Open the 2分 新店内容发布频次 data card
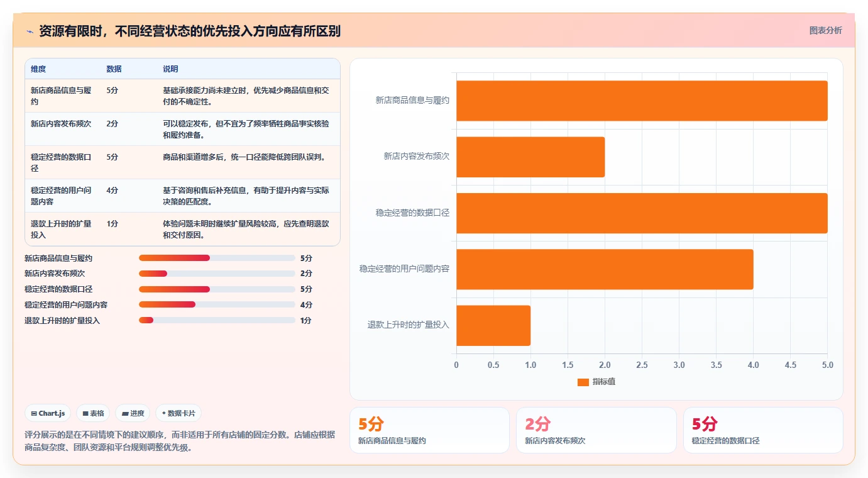This screenshot has height=478, width=868. [596, 430]
